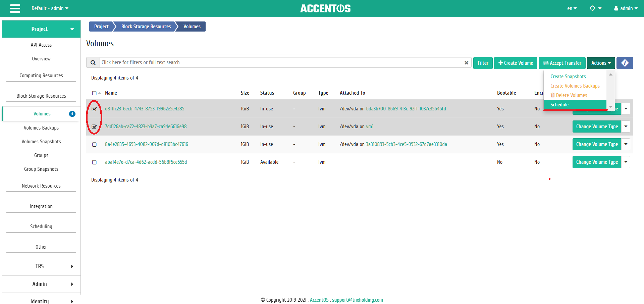The image size is (644, 304).
Task: Click the Volumes breadcrumb
Action: 192,27
